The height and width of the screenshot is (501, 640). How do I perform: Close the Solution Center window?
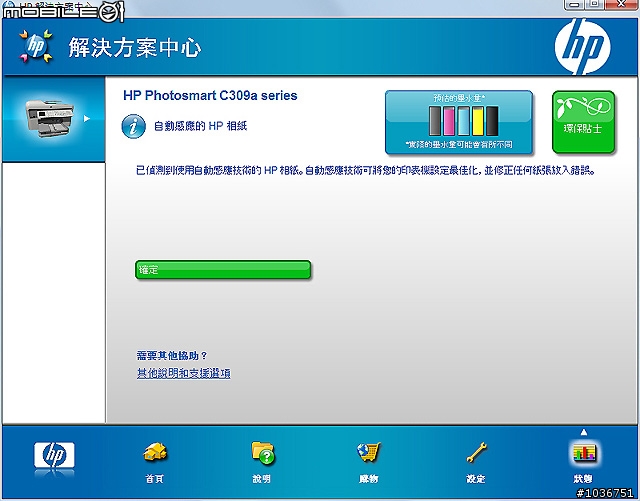(x=621, y=4)
